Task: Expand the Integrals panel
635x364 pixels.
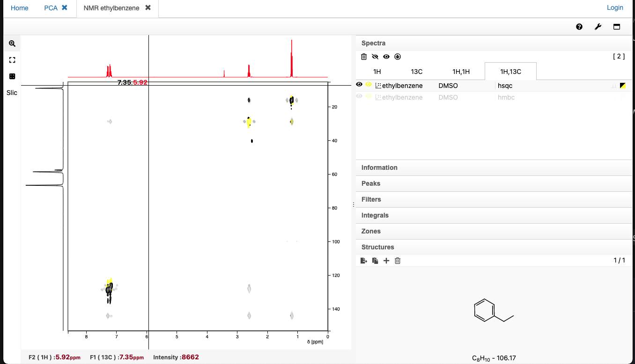Action: pyautogui.click(x=494, y=215)
